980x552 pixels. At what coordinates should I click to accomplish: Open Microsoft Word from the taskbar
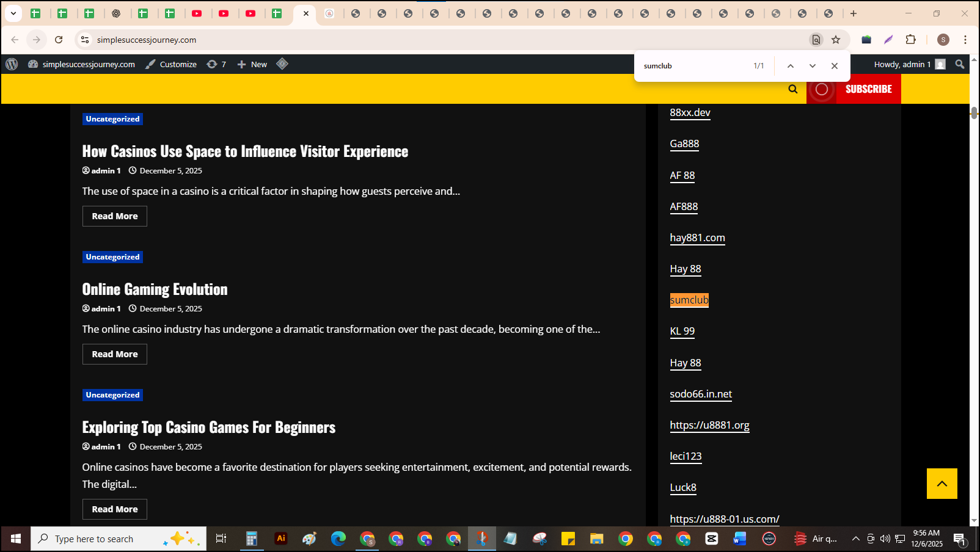pyautogui.click(x=740, y=539)
